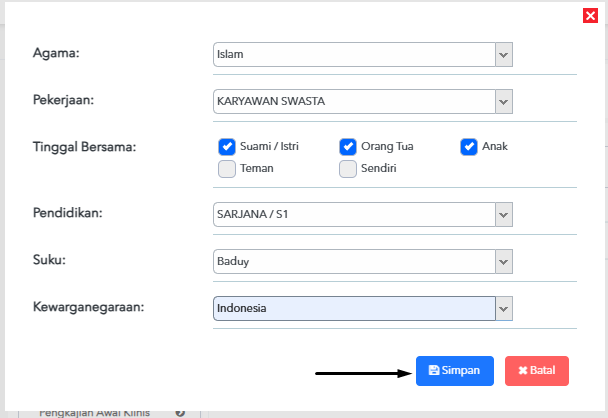
Task: Click the Simpan save button
Action: tap(455, 371)
